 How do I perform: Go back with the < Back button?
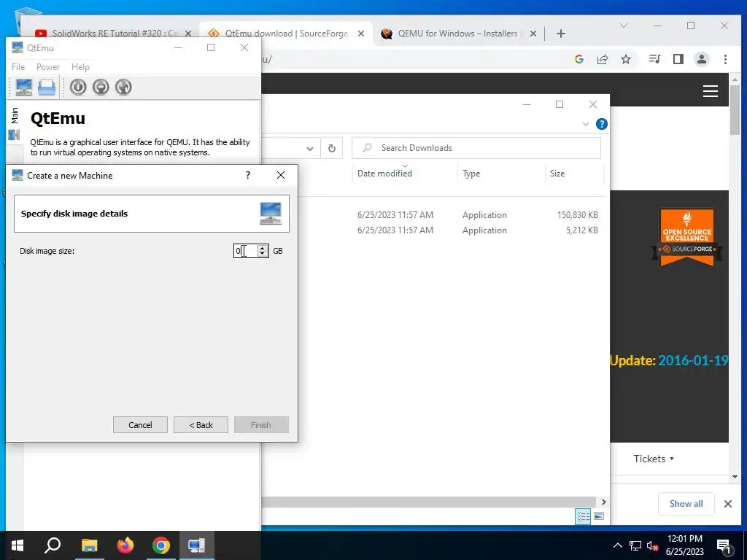pyautogui.click(x=201, y=425)
